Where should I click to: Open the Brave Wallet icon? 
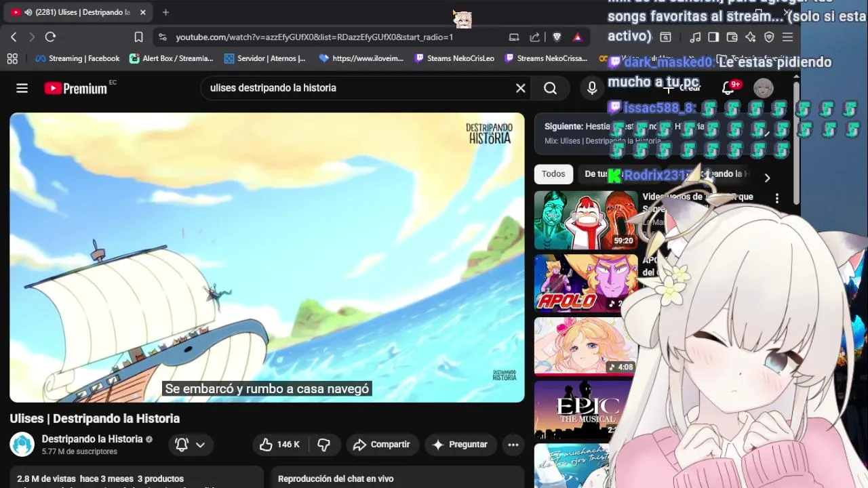point(732,37)
